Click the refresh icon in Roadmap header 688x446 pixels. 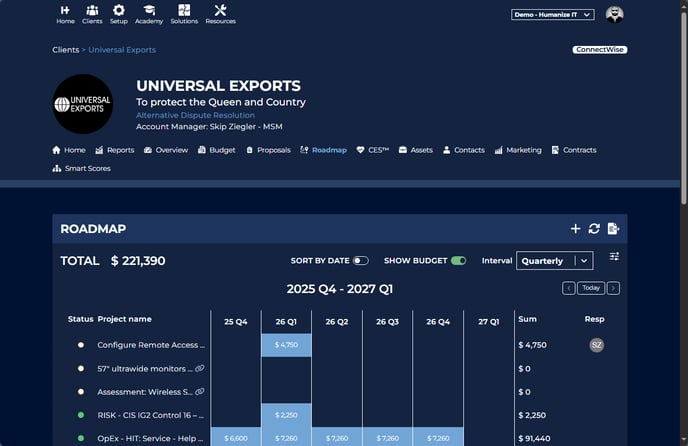pyautogui.click(x=594, y=229)
